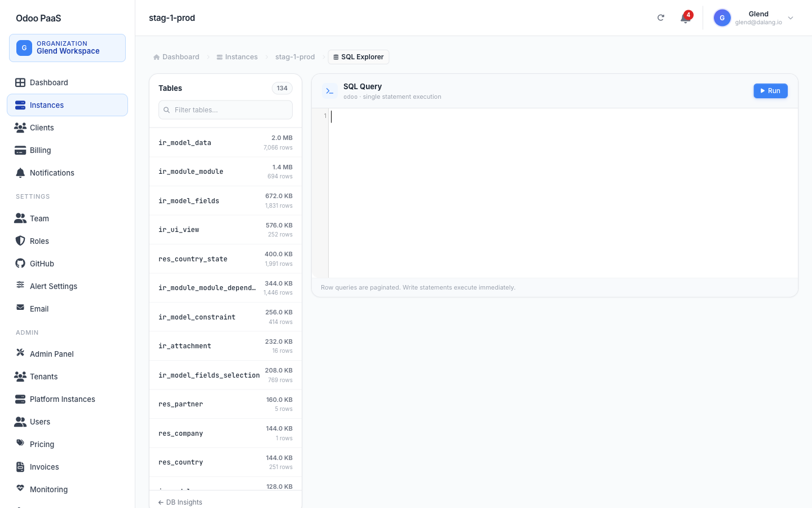The width and height of the screenshot is (812, 508).
Task: Click the Roles shield icon
Action: (20, 240)
